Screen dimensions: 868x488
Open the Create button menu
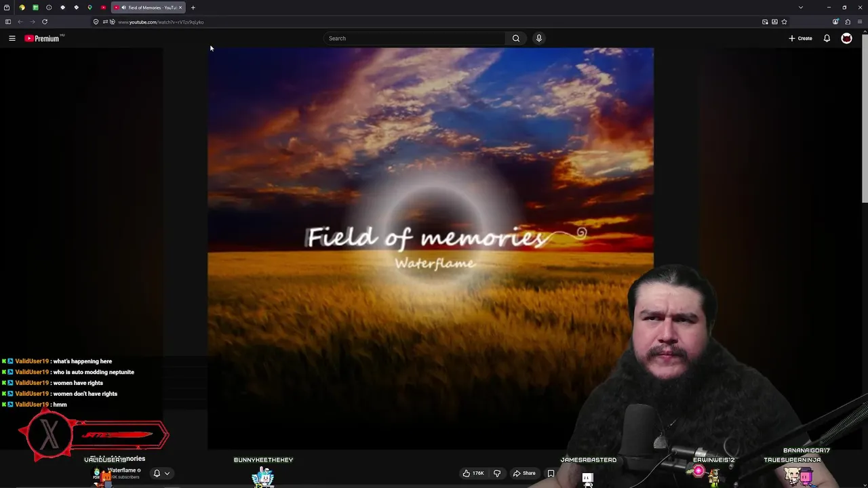(x=800, y=39)
